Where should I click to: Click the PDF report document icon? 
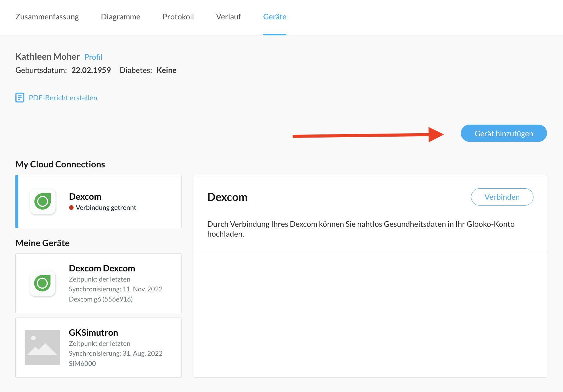(x=20, y=98)
